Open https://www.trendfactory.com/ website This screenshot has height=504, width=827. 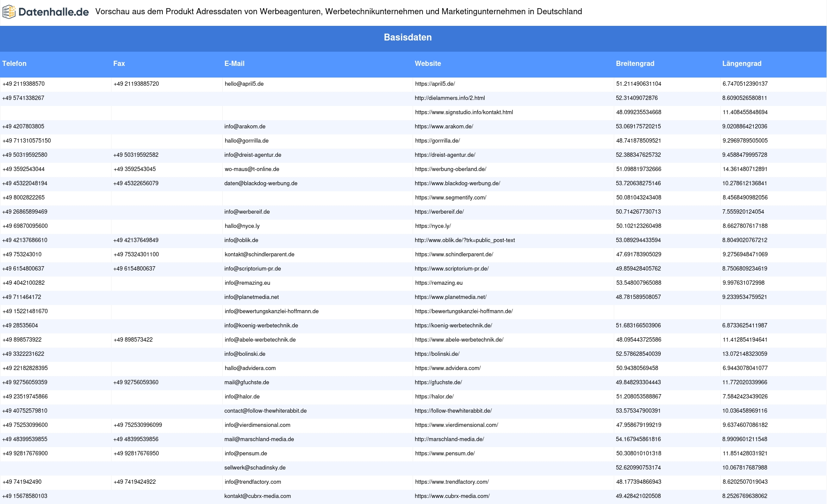coord(452,482)
